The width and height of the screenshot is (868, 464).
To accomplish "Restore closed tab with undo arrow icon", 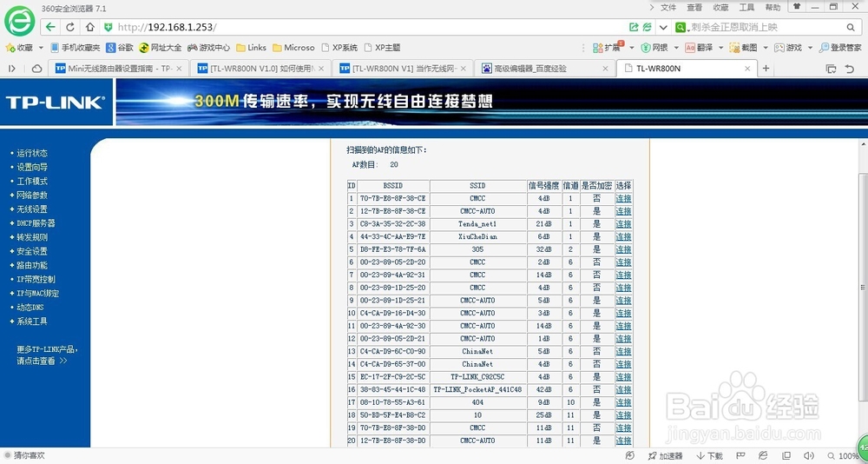I will (850, 68).
